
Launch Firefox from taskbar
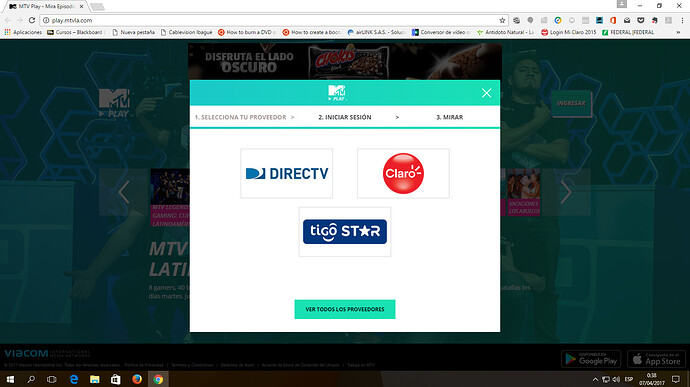[137, 379]
